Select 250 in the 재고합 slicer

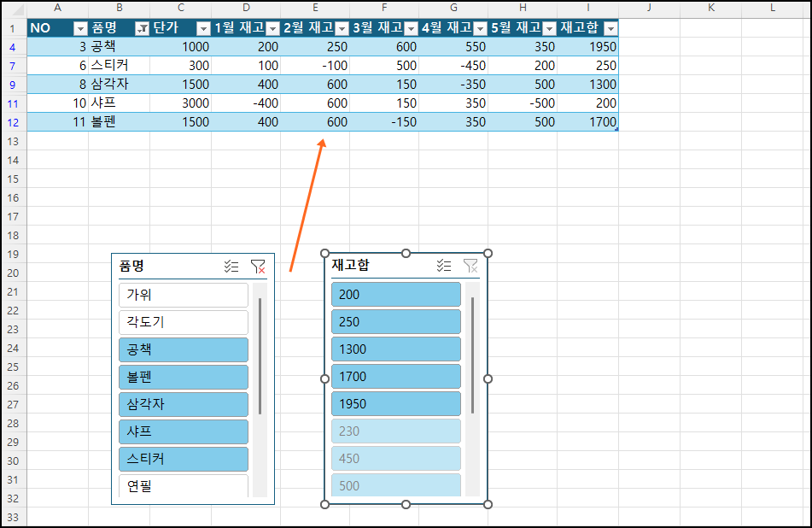396,322
